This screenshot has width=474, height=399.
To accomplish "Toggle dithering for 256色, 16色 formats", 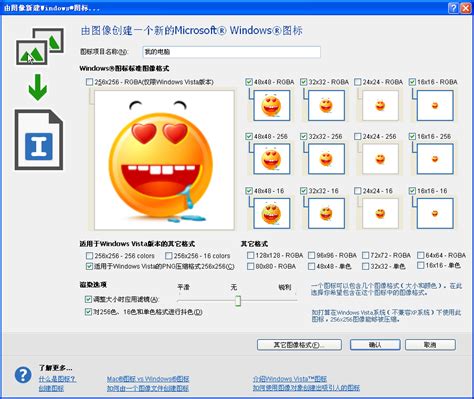I will [88, 312].
